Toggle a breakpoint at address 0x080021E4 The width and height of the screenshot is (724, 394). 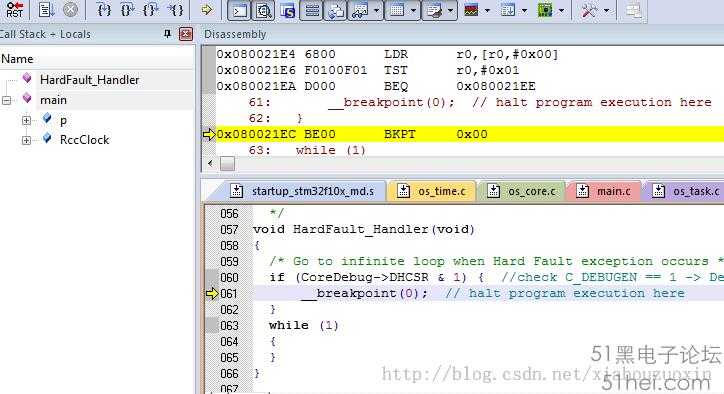(x=209, y=55)
